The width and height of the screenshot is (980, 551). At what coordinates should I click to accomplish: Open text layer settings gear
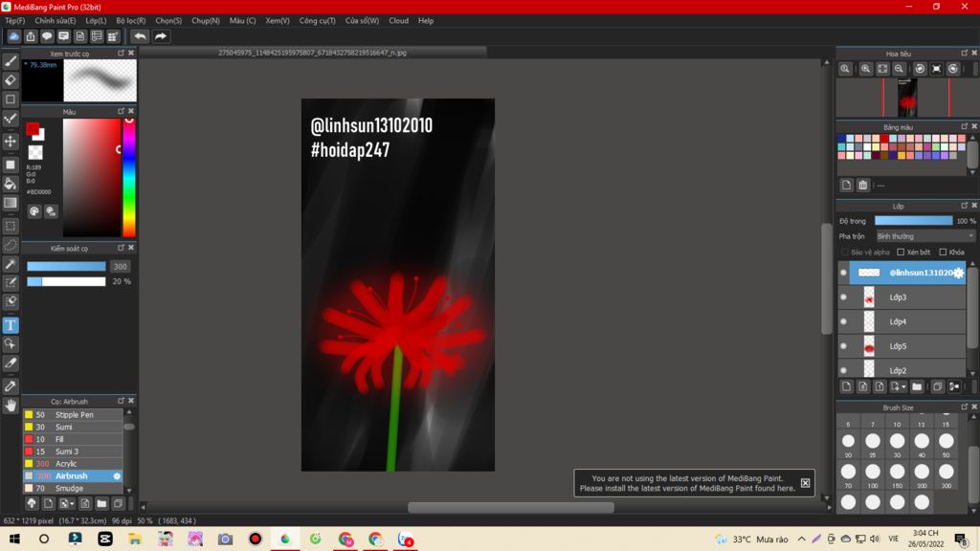[959, 273]
